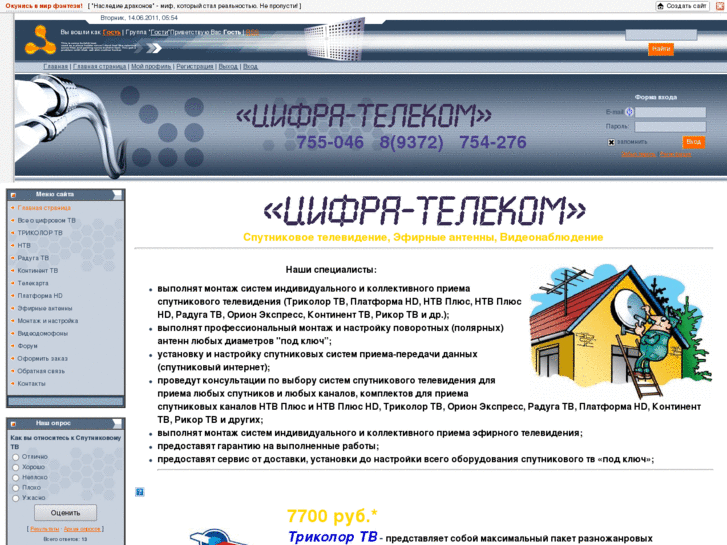
Task: Open the RSS feed link
Action: tap(252, 32)
